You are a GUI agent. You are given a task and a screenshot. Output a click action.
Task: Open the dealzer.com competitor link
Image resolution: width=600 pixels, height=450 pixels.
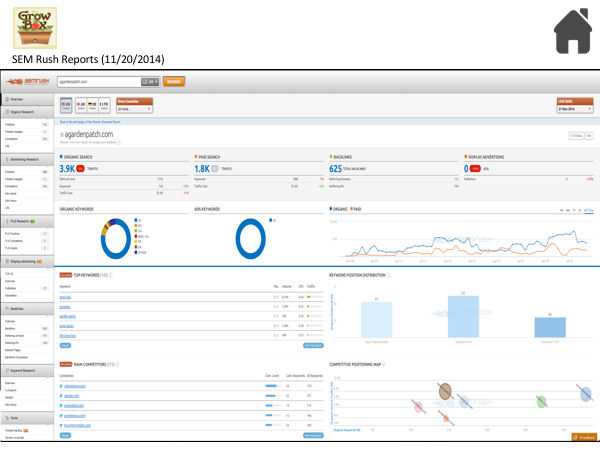pos(72,396)
